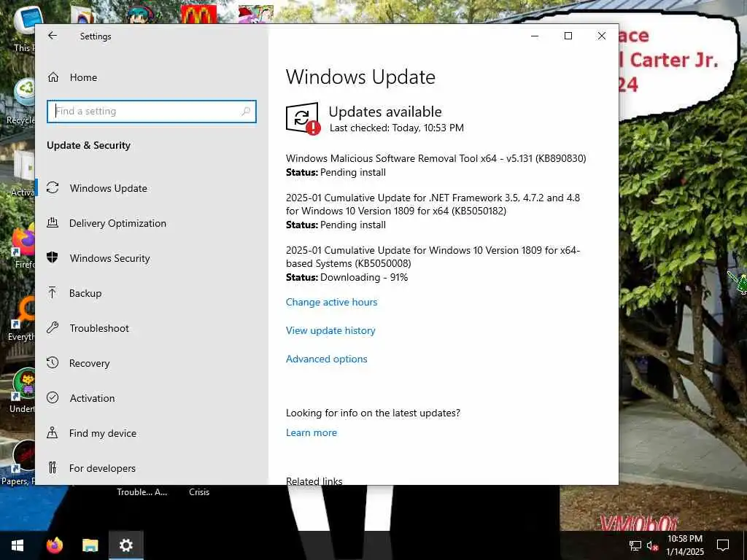Open File Explorer from the taskbar
The height and width of the screenshot is (560, 747).
(x=90, y=545)
